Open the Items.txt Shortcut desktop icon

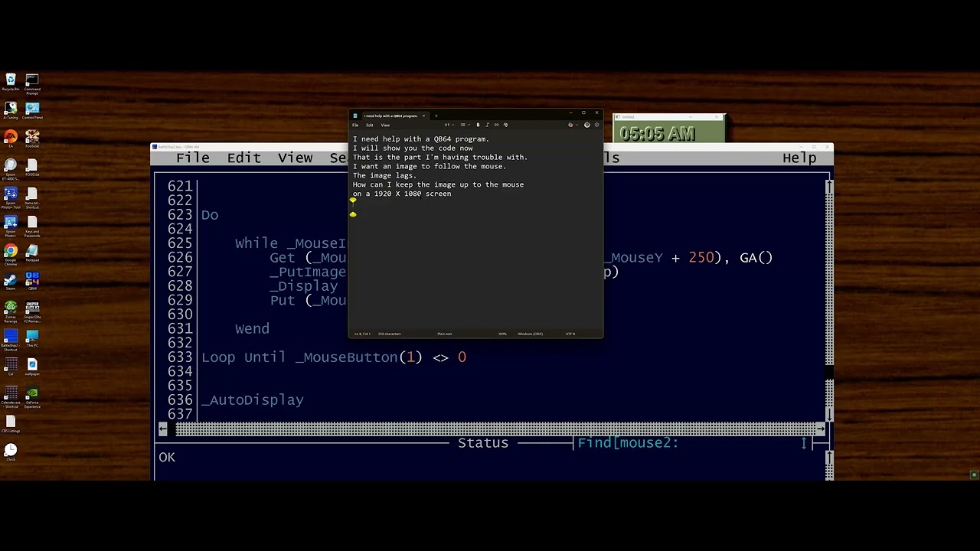[x=32, y=197]
